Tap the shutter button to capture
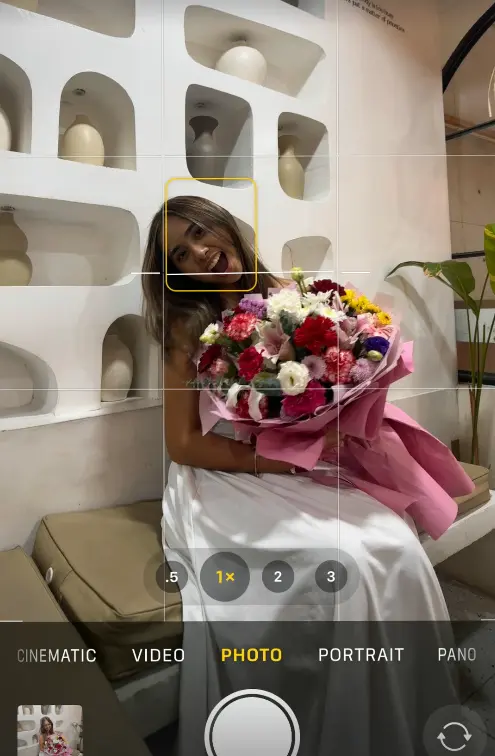 coord(252,728)
